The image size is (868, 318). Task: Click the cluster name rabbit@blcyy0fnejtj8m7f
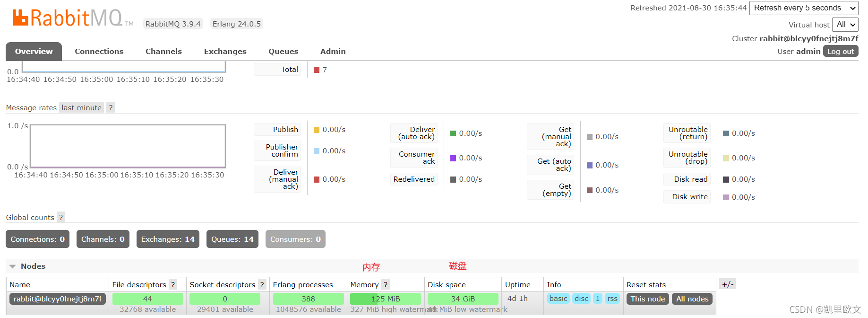809,38
